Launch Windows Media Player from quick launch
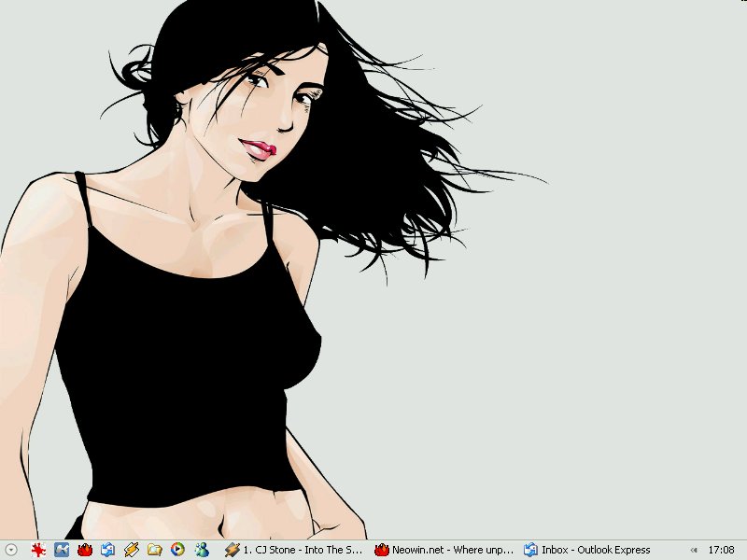747x560 pixels. pos(177,550)
